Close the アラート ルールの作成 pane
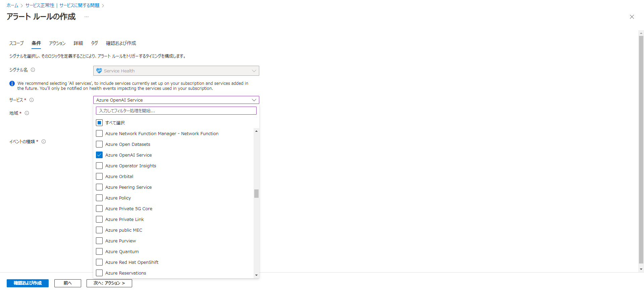The height and width of the screenshot is (294, 644). tap(632, 17)
